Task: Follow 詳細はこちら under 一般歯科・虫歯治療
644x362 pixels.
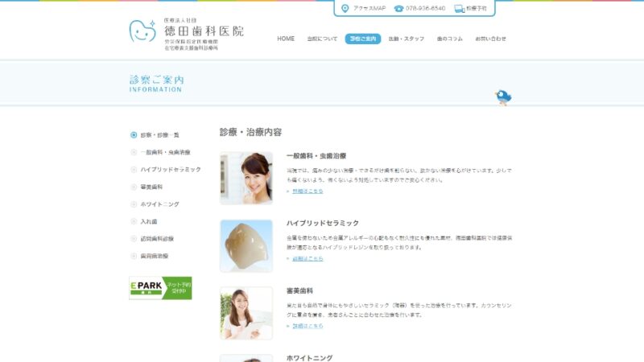Action: 308,191
